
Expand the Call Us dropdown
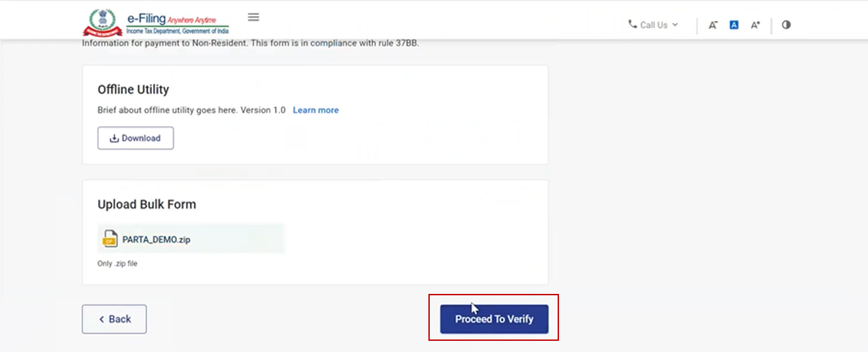[x=653, y=25]
